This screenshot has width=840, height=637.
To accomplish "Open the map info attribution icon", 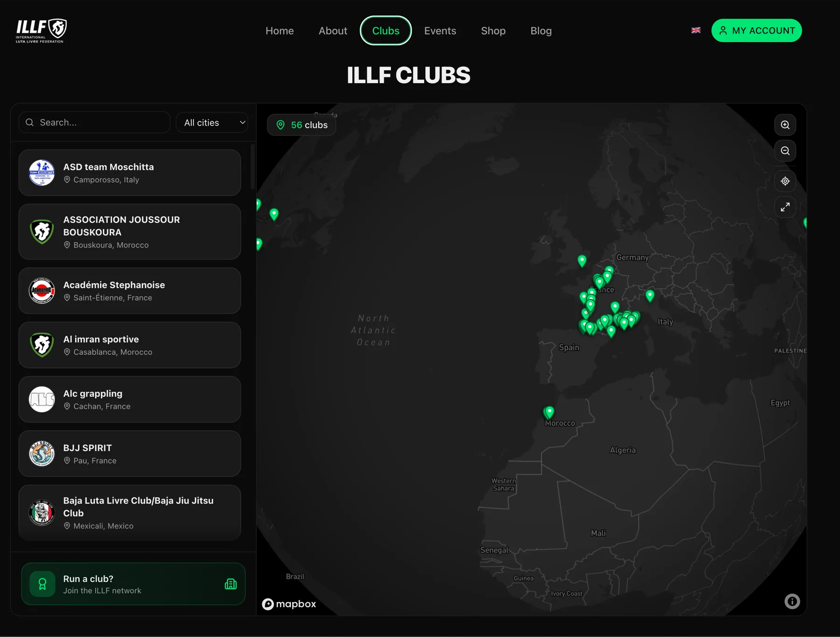I will coord(792,601).
